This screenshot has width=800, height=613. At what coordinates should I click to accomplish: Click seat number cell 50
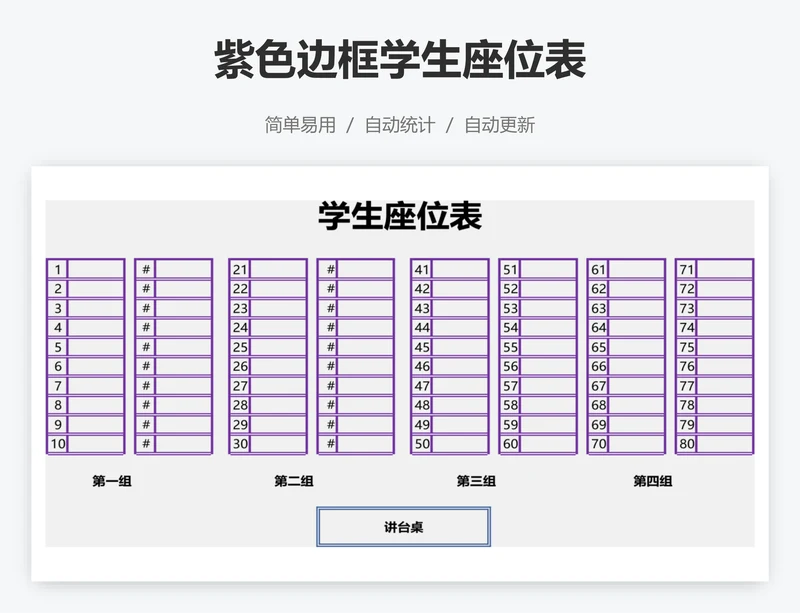tap(421, 444)
